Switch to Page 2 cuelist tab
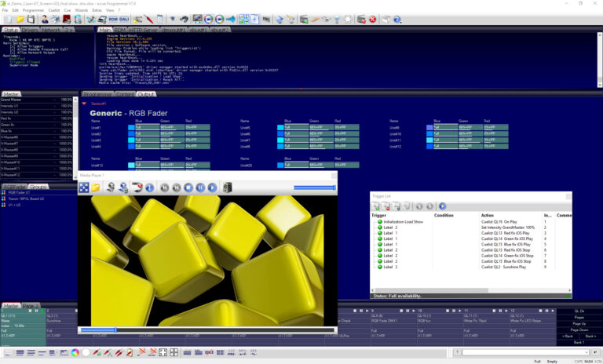This screenshot has width=603, height=364. pyautogui.click(x=31, y=306)
